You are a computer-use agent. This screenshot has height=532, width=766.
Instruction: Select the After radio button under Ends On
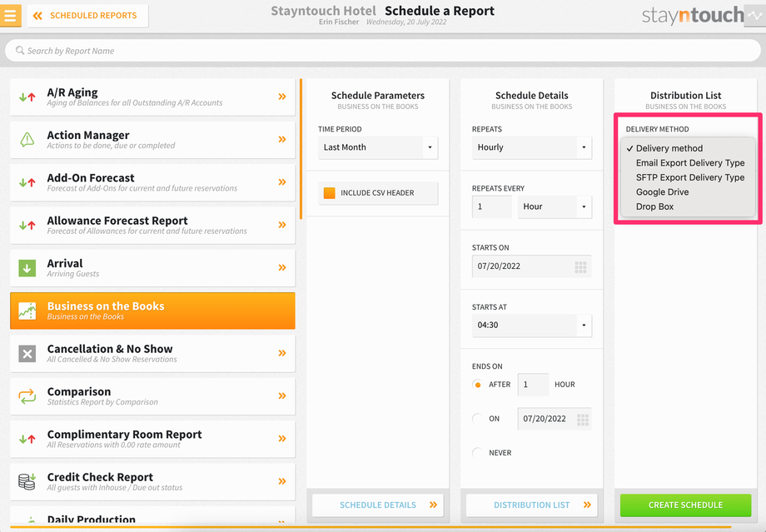tap(478, 385)
